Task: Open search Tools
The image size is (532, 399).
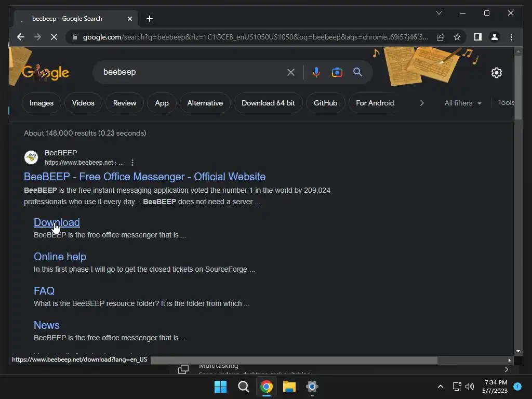Action: 506,102
